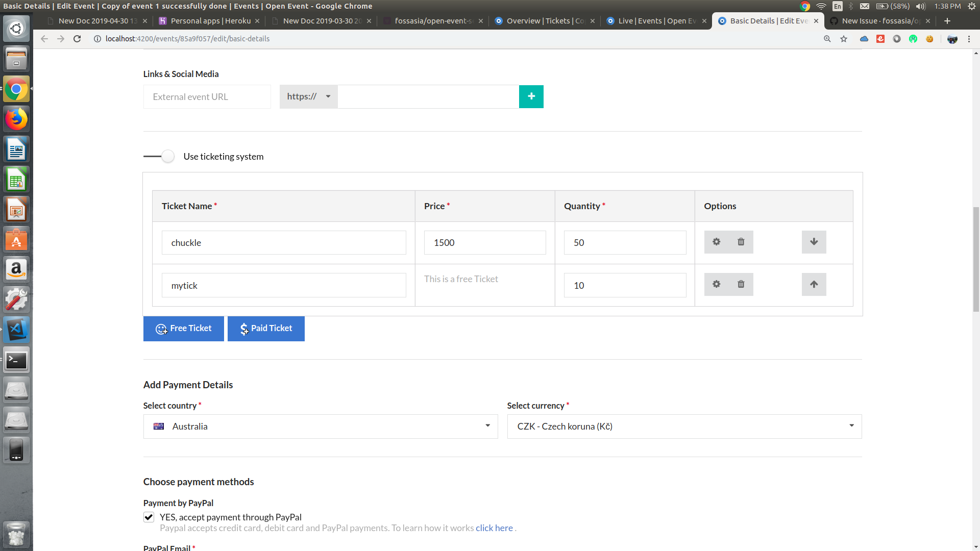Move mytick ticket up with arrow
The image size is (980, 551).
814,284
